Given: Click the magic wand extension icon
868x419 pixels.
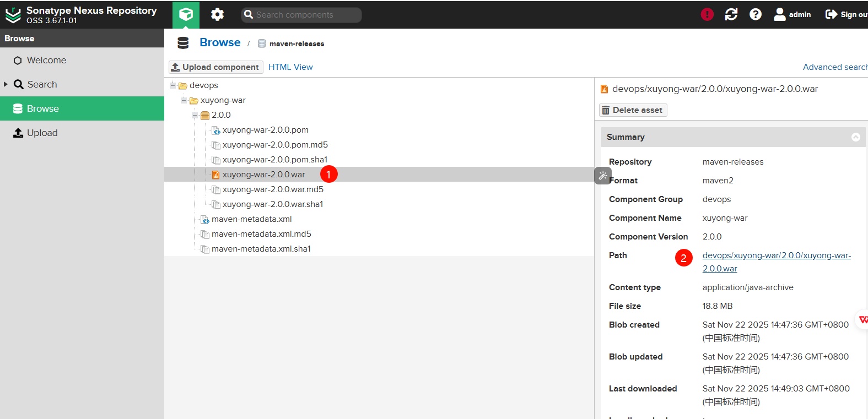Looking at the screenshot, I should (603, 176).
